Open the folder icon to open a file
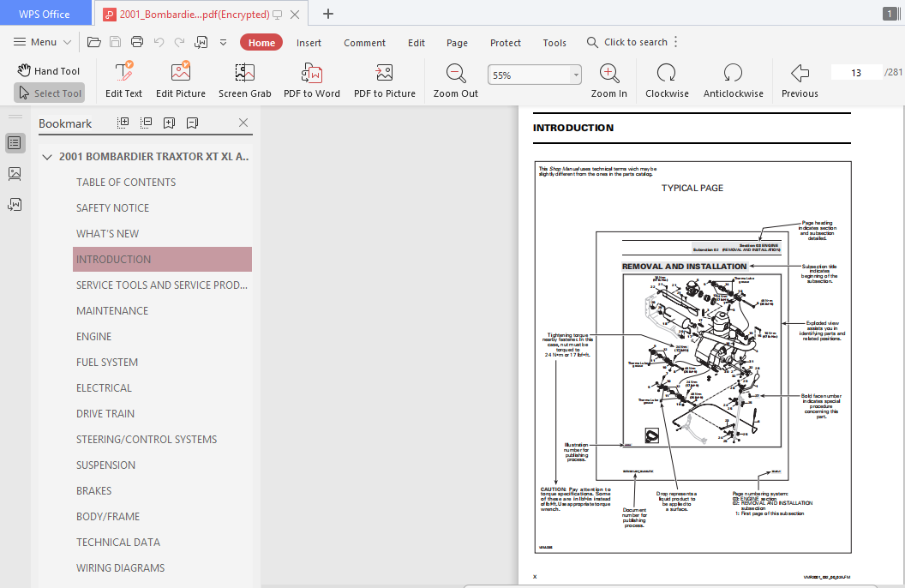 coord(94,41)
